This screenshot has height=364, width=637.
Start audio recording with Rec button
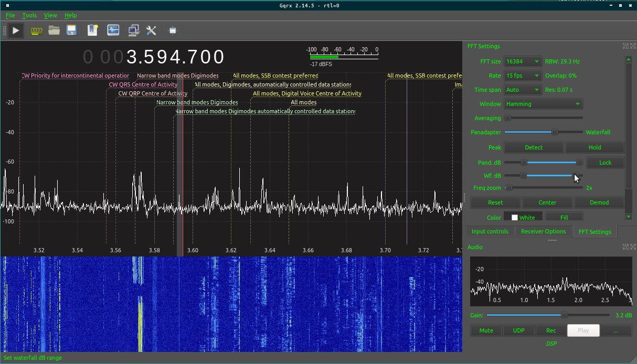pos(551,330)
